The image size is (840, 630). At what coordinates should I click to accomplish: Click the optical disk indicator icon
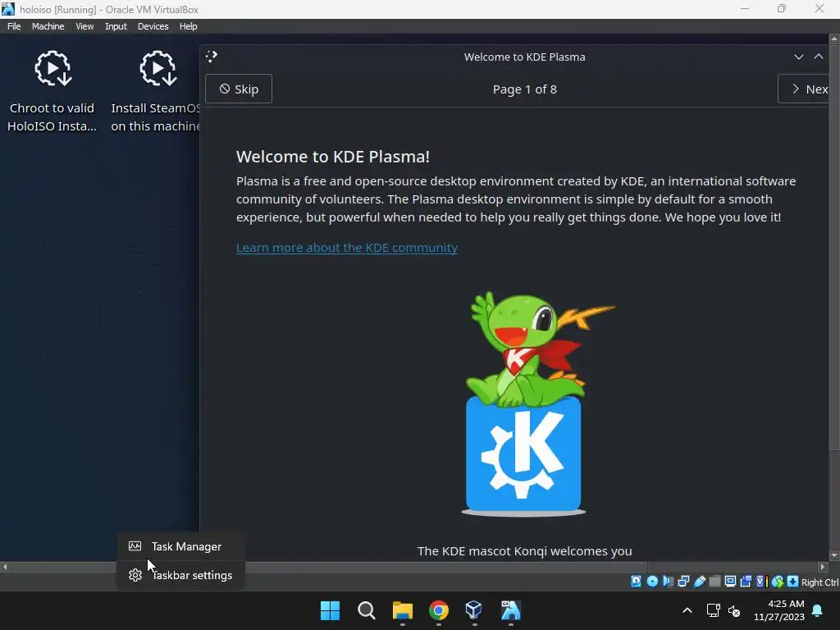[652, 582]
